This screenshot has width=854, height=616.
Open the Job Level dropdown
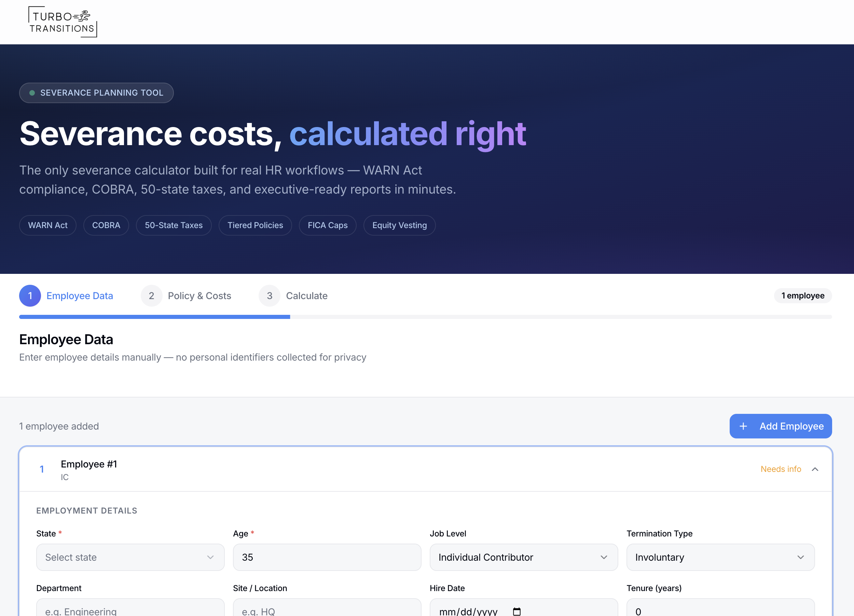523,557
